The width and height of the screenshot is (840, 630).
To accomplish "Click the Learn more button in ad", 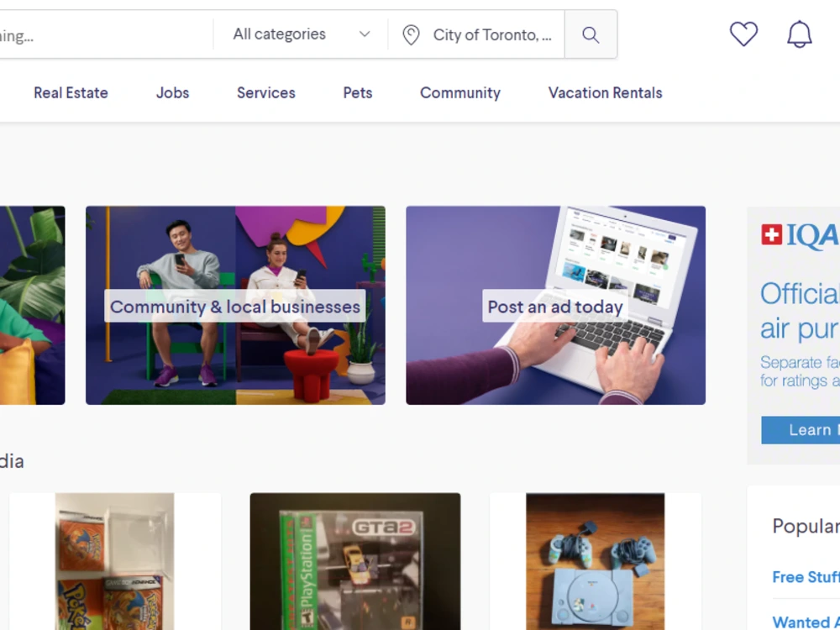I will [801, 429].
